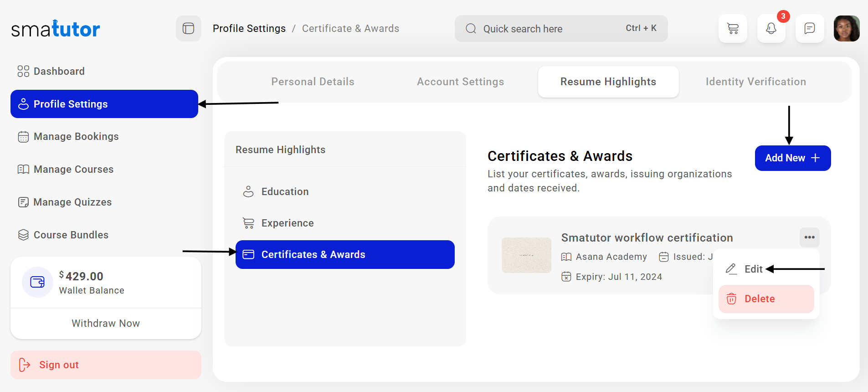Image resolution: width=868 pixels, height=392 pixels.
Task: Open the smatutor logo home link
Action: click(x=56, y=29)
